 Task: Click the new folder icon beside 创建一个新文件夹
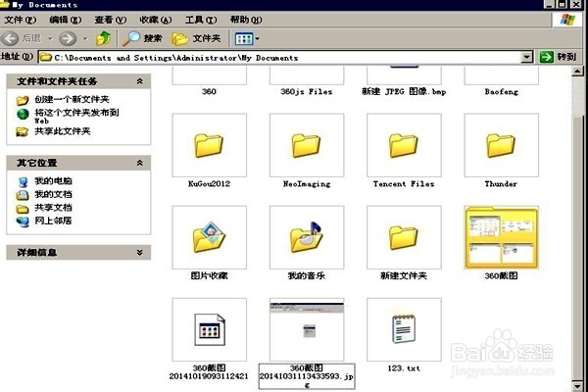pyautogui.click(x=23, y=100)
